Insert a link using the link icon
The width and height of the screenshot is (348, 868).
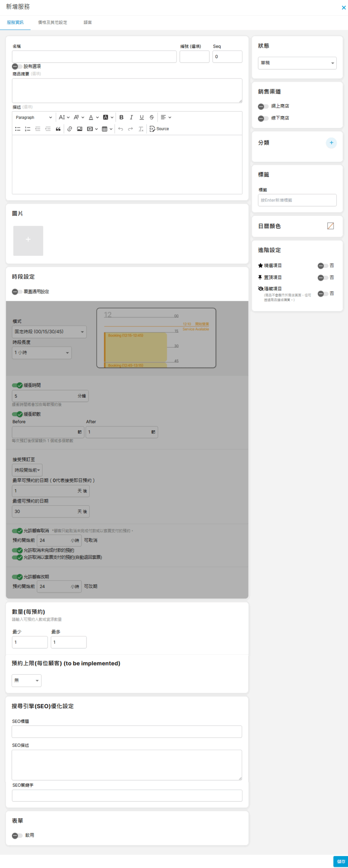click(x=69, y=129)
